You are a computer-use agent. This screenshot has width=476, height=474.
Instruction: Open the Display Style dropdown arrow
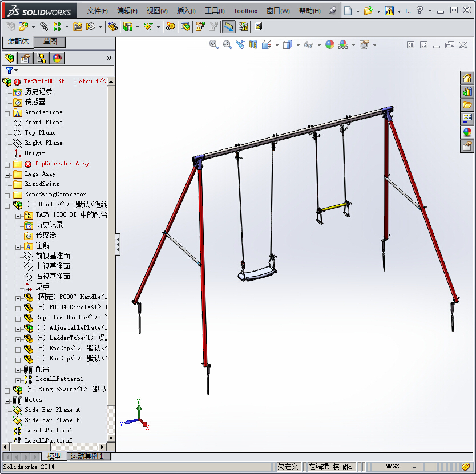298,46
